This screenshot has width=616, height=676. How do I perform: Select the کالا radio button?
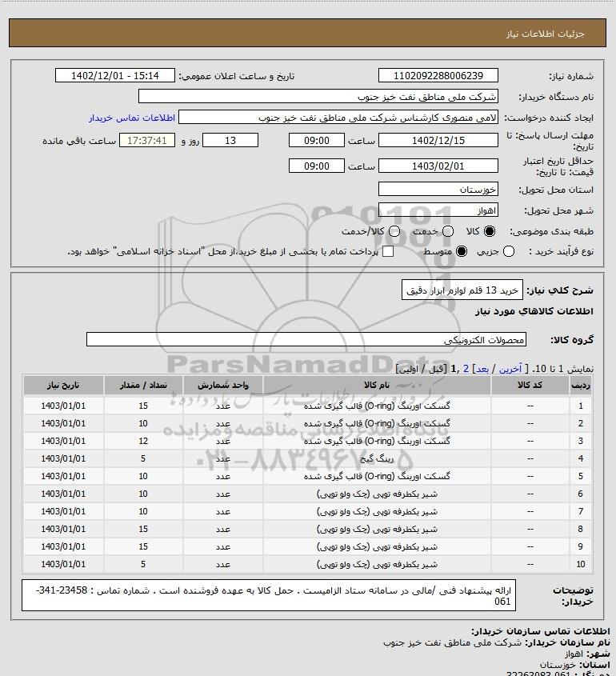(x=490, y=231)
